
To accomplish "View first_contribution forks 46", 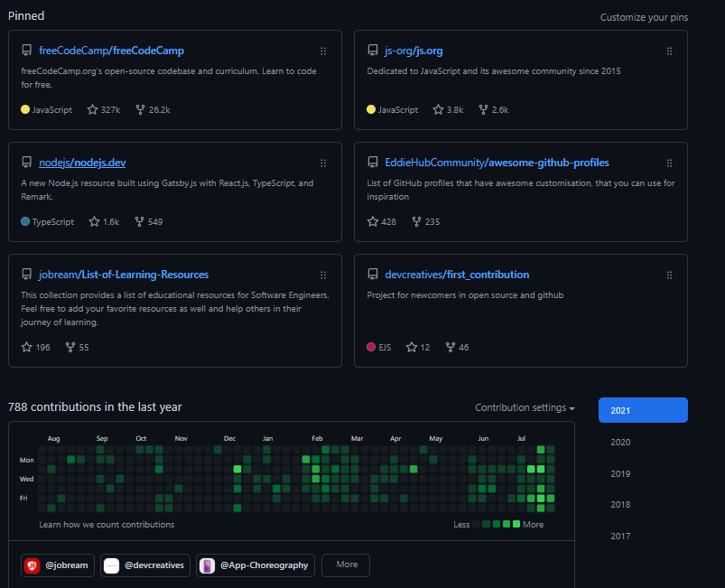I will point(457,347).
